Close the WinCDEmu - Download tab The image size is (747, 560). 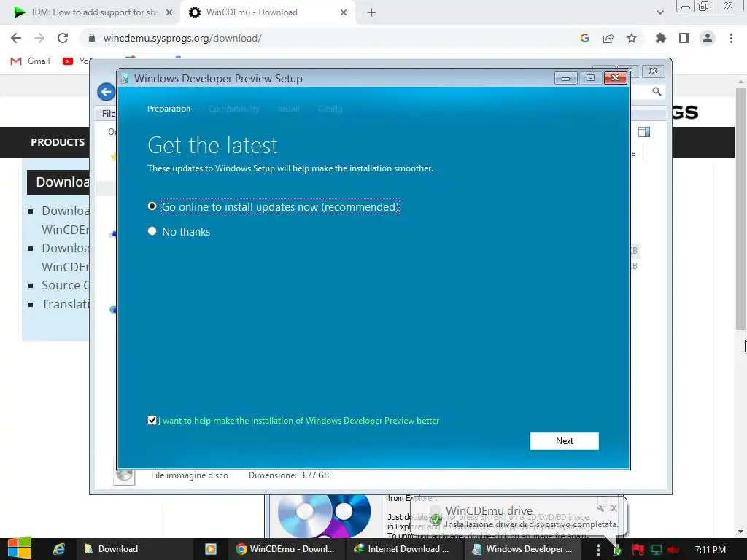click(x=344, y=12)
